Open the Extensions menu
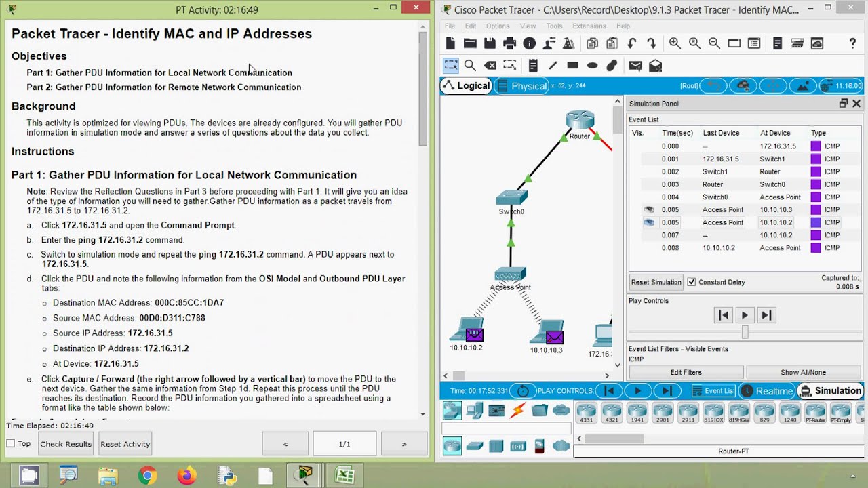 [x=589, y=26]
